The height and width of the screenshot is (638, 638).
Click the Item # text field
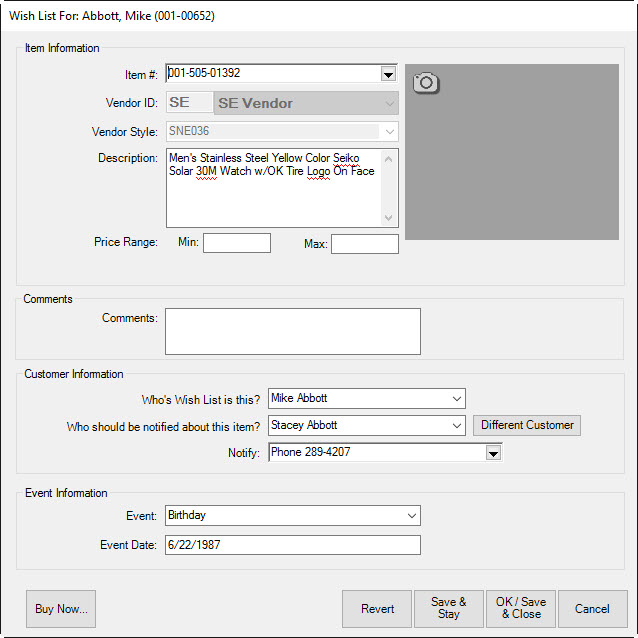(272, 74)
